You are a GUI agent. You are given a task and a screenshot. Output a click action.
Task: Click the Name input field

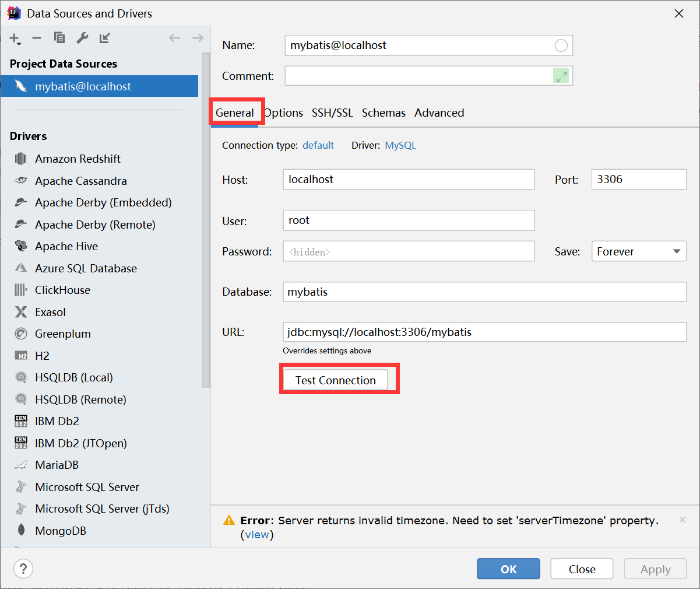pos(428,45)
